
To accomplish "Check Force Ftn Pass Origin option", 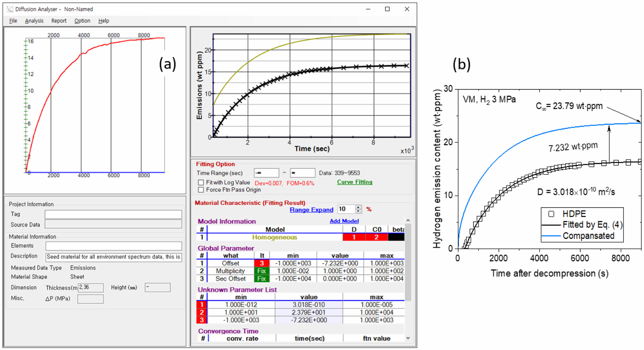I will pos(200,190).
